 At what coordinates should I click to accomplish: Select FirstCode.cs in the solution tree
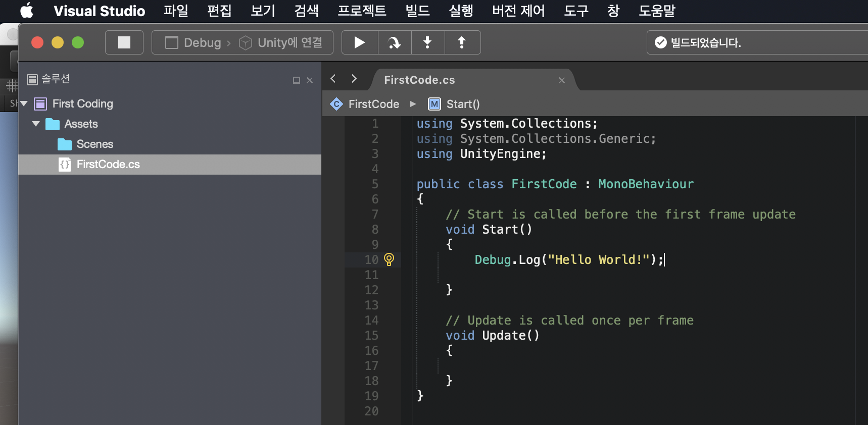pos(170,165)
